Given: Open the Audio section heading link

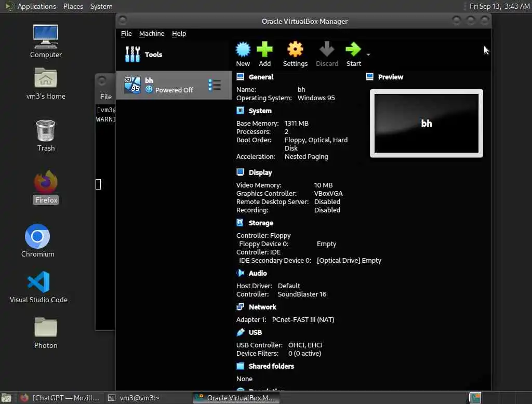Looking at the screenshot, I should pos(258,273).
